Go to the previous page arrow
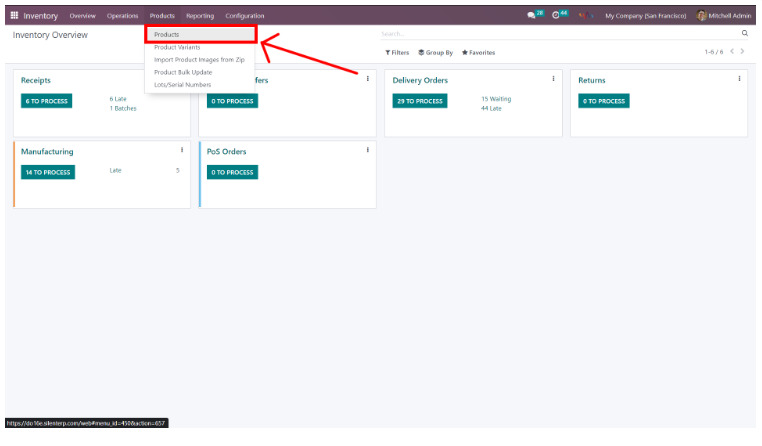 coord(732,52)
